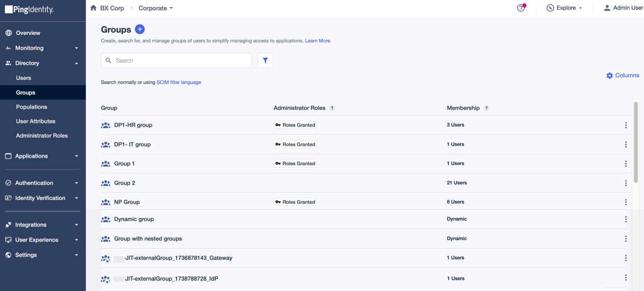The height and width of the screenshot is (291, 644).
Task: Click the question mark next to Administrator Roles header
Action: [332, 108]
